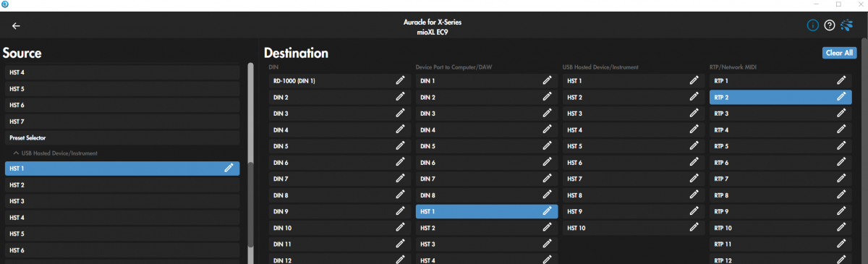
Task: Edit HST 4 in USB Hosted Device destinations
Action: point(694,129)
